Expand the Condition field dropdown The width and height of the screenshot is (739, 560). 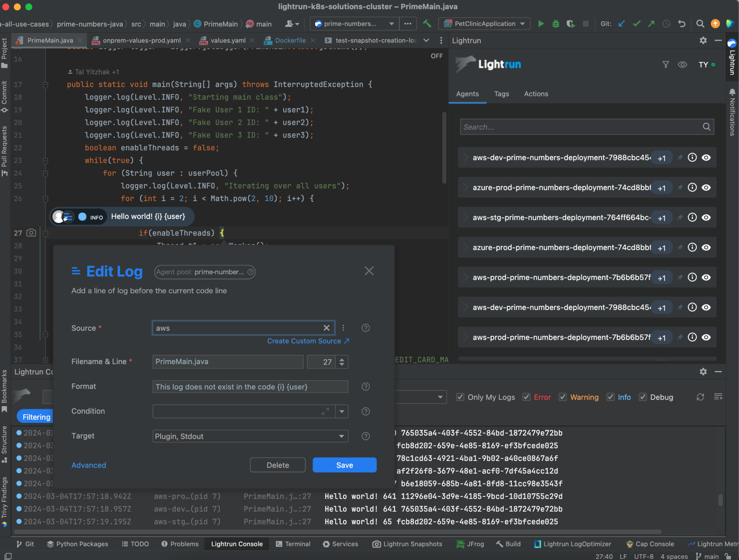click(x=341, y=411)
